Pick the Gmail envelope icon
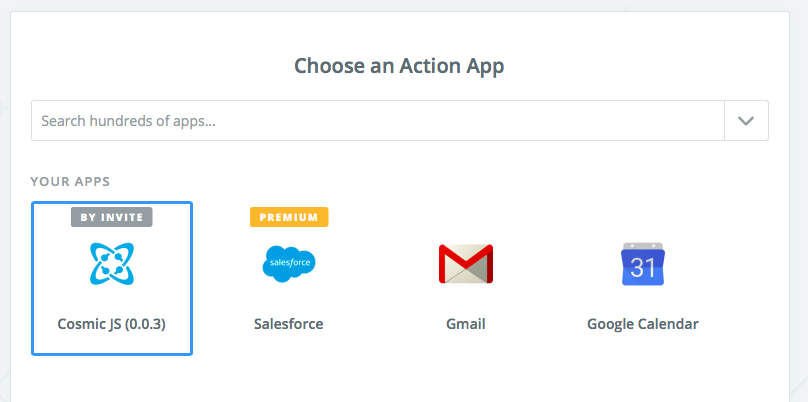 466,264
